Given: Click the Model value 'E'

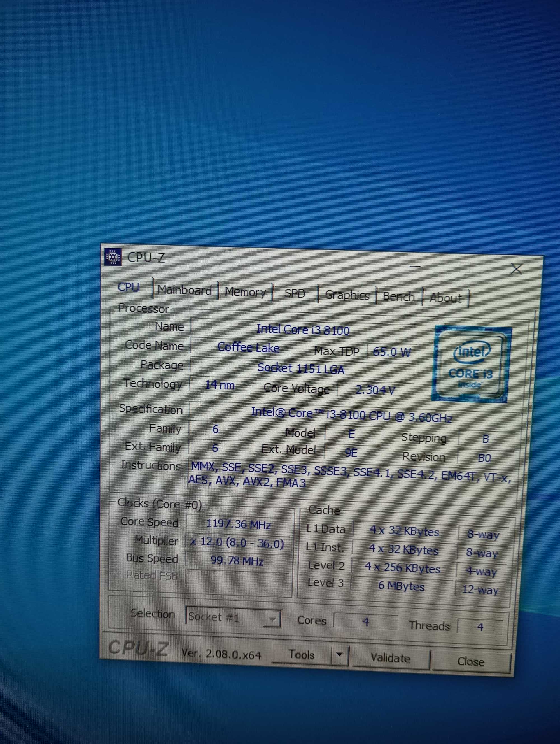Looking at the screenshot, I should (352, 434).
